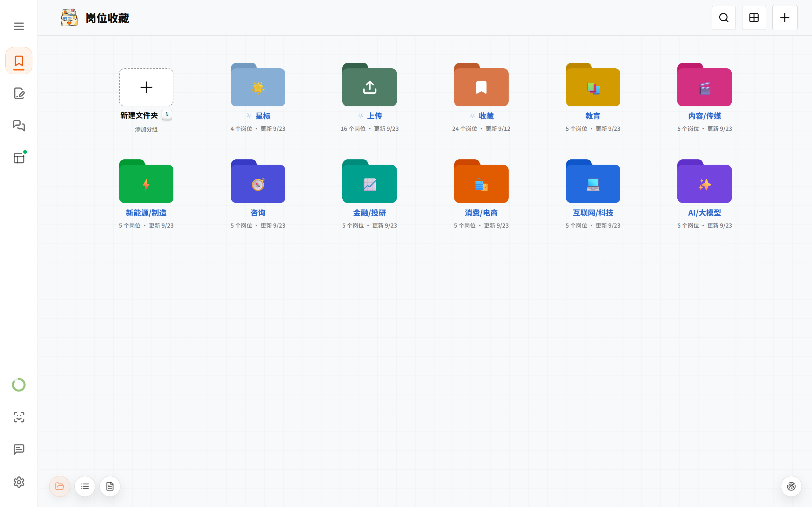Select the bookmark sidebar icon
Viewport: 812px width, 507px height.
click(19, 61)
